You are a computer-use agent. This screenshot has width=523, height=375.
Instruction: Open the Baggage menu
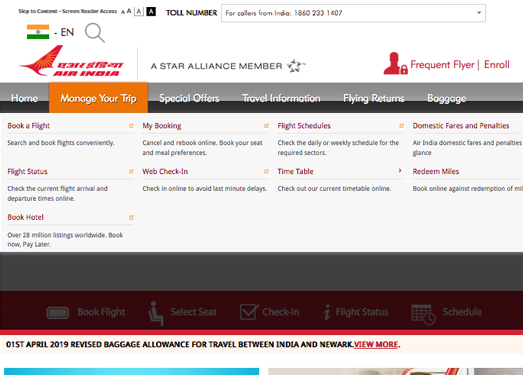[x=447, y=98]
